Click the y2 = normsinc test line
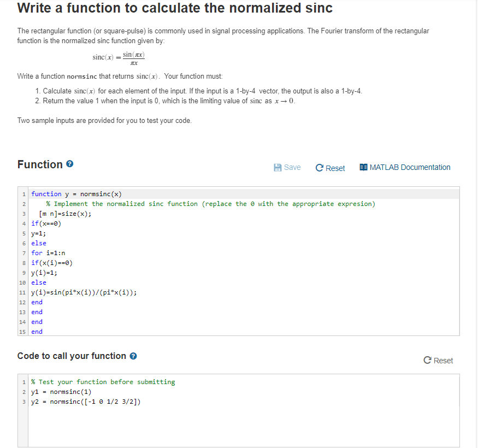Viewport: 478px width, 448px height. pyautogui.click(x=244, y=402)
